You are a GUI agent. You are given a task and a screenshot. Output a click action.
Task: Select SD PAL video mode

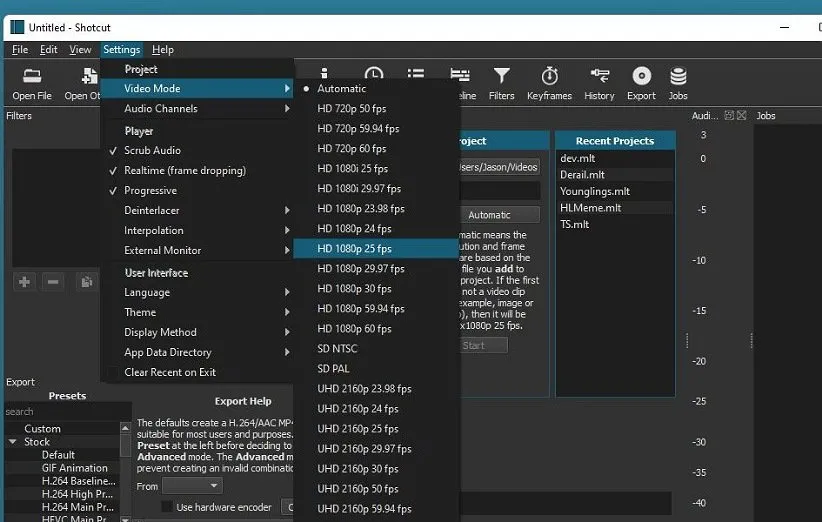(x=376, y=368)
